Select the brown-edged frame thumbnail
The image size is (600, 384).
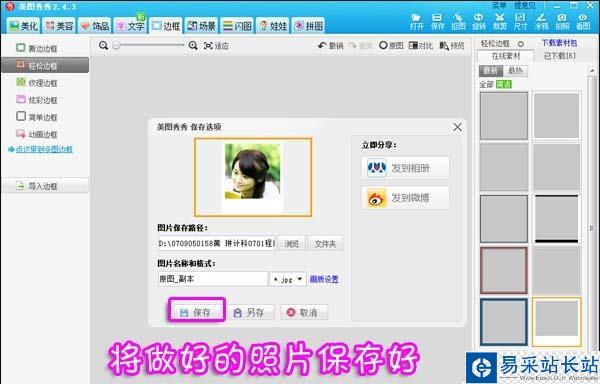click(x=504, y=270)
